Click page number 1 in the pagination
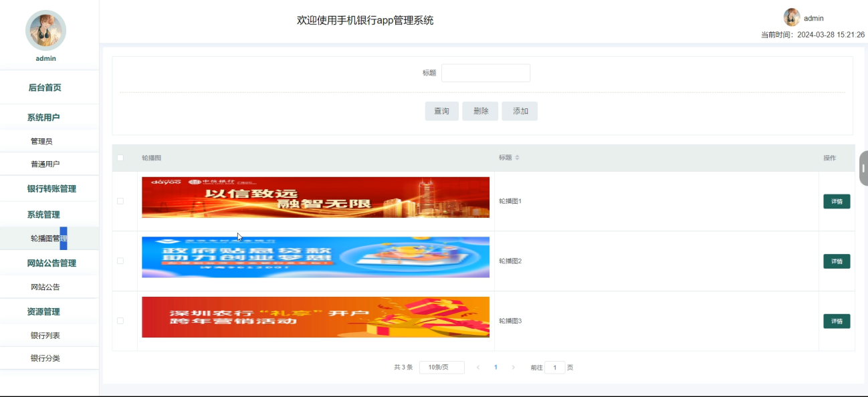This screenshot has height=397, width=868. [x=496, y=368]
